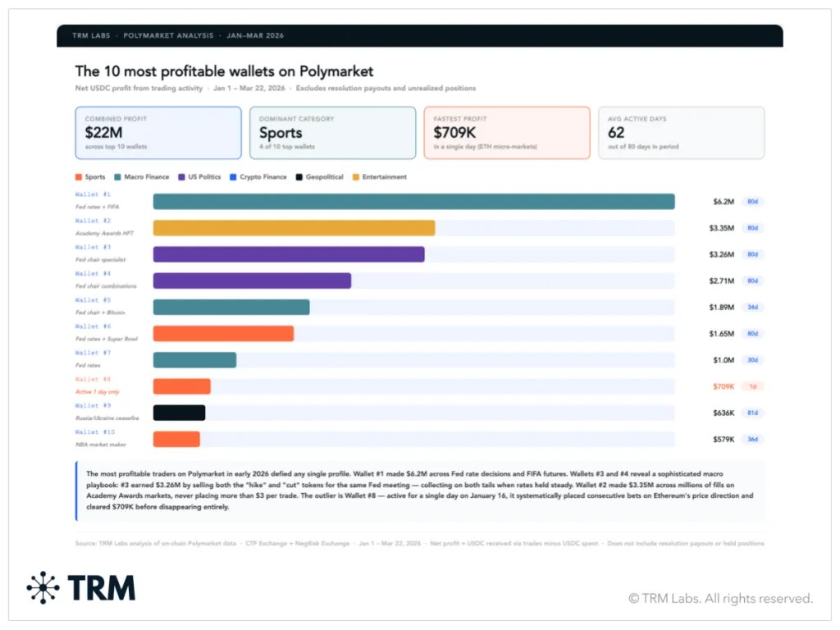Click the TRM snowflake logo icon
Screen dimensions: 840x630
pyautogui.click(x=43, y=587)
